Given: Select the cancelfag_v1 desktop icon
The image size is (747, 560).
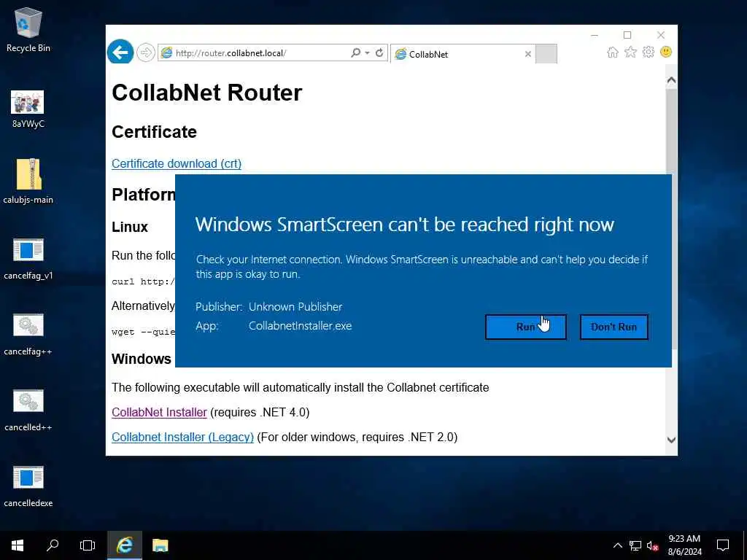Looking at the screenshot, I should (x=28, y=258).
